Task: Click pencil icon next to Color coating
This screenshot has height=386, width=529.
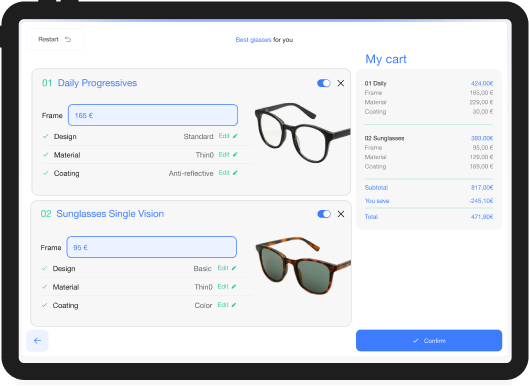Action: tap(234, 305)
